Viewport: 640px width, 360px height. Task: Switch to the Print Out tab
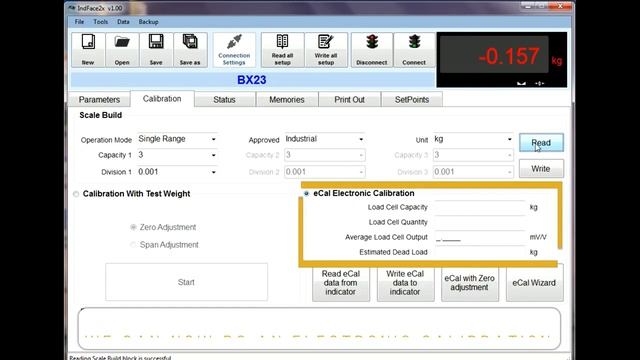pyautogui.click(x=349, y=100)
